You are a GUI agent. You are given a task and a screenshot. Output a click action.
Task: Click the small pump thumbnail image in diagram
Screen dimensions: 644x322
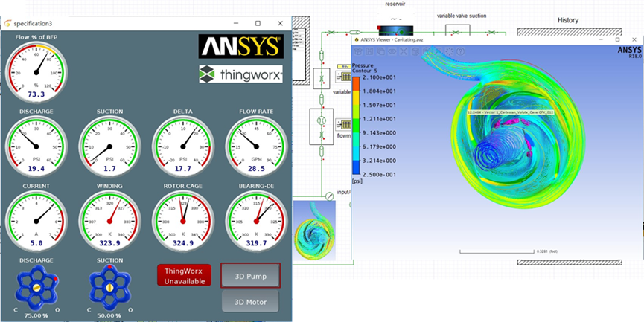pos(315,230)
